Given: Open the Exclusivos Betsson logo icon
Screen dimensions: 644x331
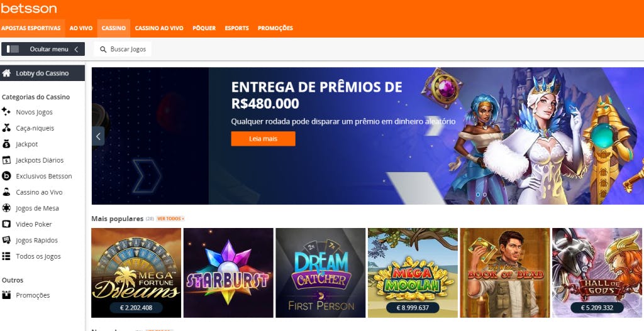Looking at the screenshot, I should [x=6, y=176].
